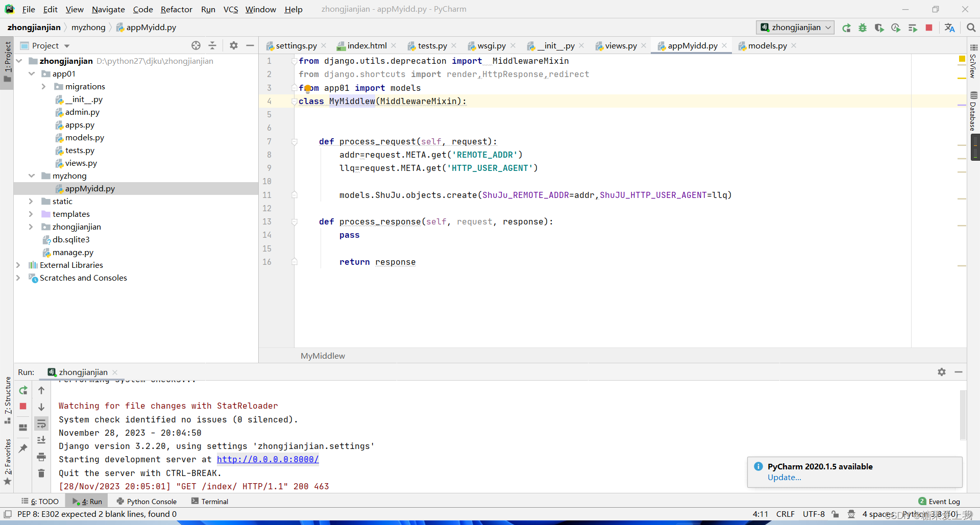Print the Run console output

tap(41, 457)
